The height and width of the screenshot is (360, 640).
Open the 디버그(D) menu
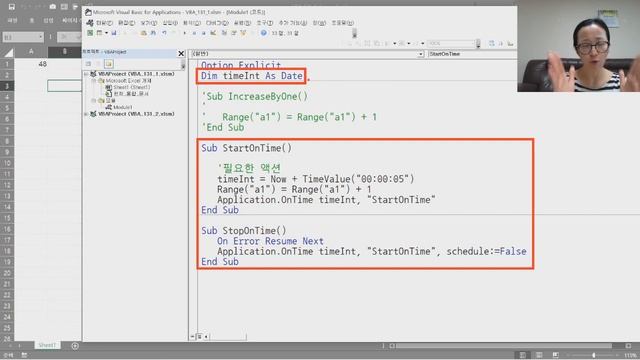pyautogui.click(x=217, y=23)
